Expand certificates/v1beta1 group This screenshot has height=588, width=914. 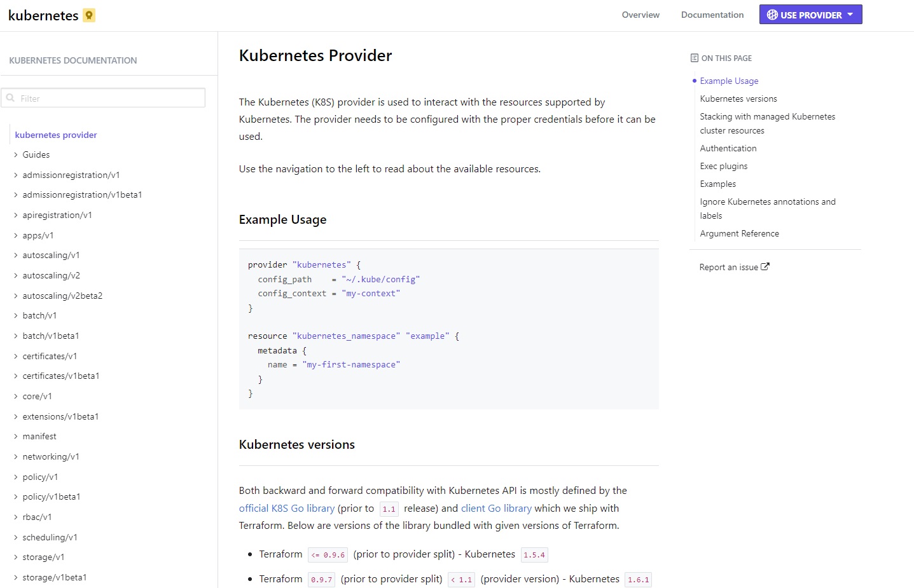click(x=16, y=376)
